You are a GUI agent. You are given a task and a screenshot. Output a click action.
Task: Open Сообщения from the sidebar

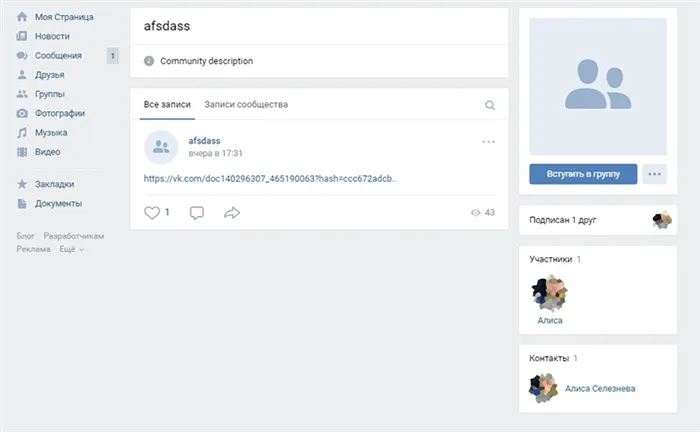tap(58, 56)
